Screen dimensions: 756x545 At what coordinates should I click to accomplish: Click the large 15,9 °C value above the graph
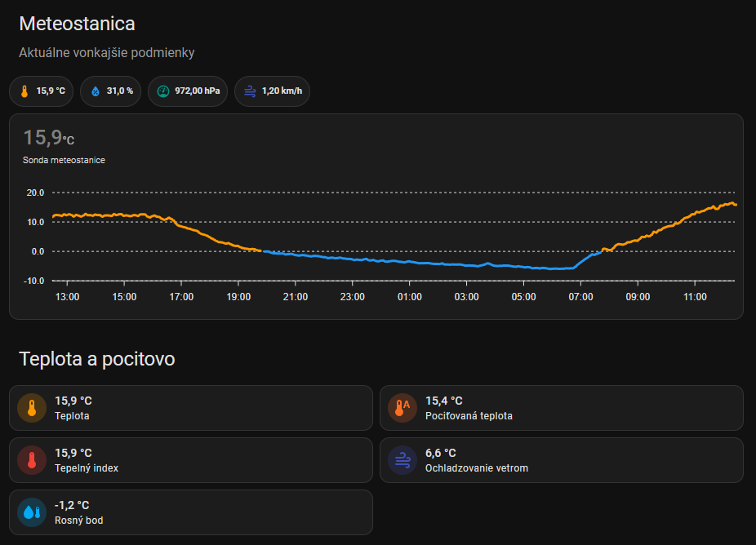(x=48, y=138)
